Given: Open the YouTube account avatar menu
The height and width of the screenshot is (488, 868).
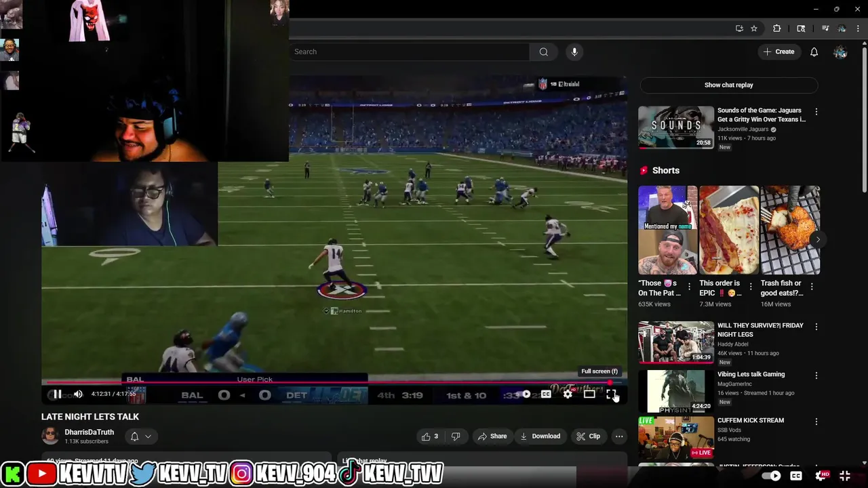Looking at the screenshot, I should [841, 52].
